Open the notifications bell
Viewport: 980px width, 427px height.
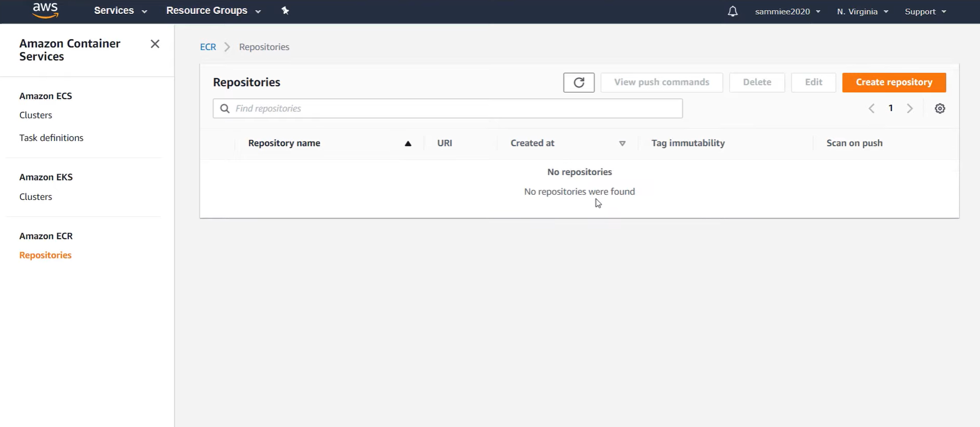click(733, 11)
